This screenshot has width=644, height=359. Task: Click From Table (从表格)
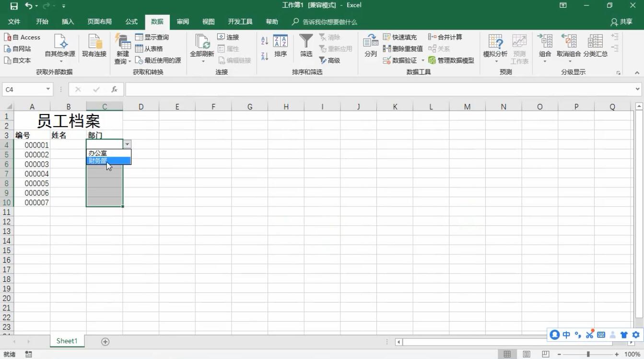click(x=149, y=48)
